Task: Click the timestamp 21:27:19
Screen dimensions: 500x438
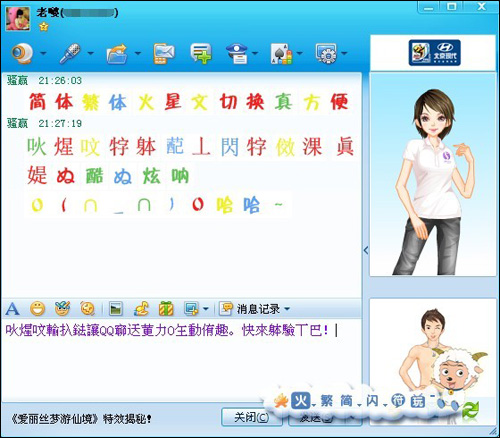Action: click(60, 124)
